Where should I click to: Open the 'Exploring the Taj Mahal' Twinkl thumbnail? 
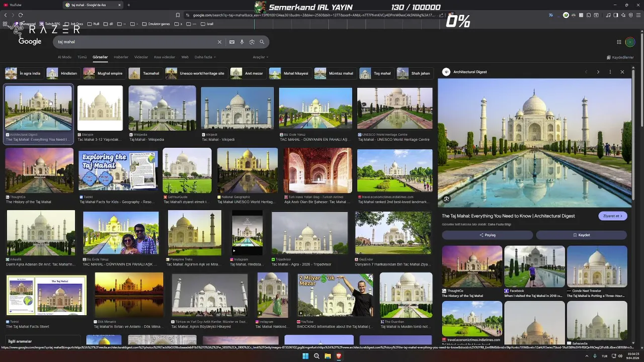click(x=118, y=170)
